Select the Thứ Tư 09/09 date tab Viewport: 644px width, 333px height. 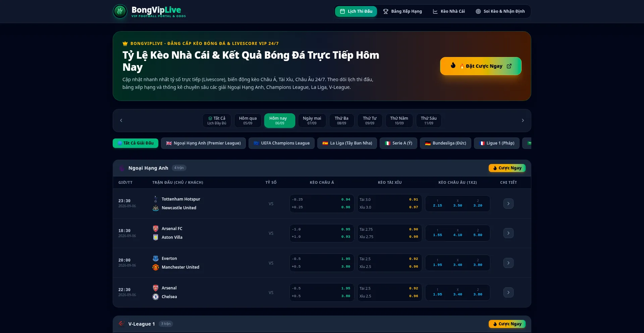pyautogui.click(x=370, y=120)
